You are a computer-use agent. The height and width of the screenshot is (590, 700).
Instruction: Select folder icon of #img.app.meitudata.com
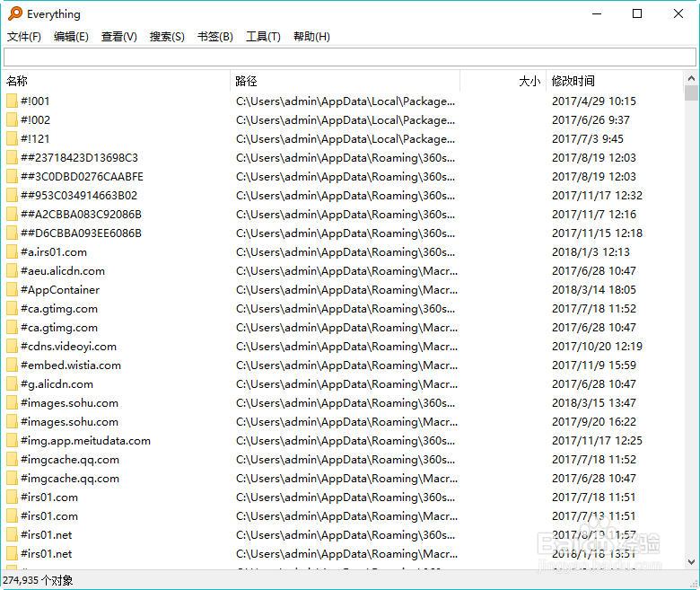click(x=12, y=440)
